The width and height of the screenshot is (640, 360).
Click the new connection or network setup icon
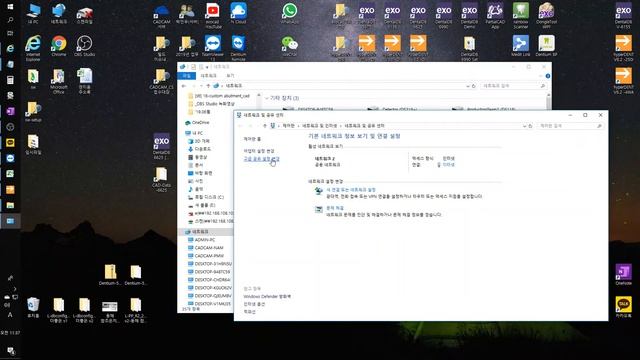[318, 191]
